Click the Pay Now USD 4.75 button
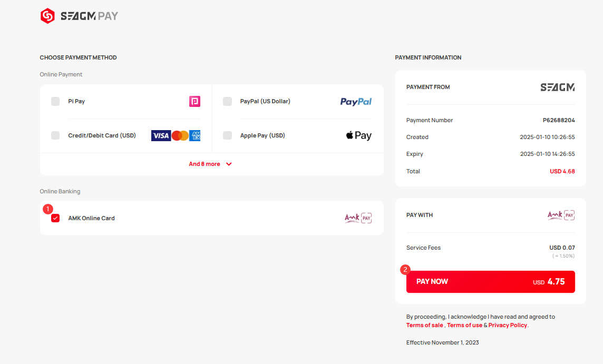This screenshot has width=603, height=364. (491, 282)
